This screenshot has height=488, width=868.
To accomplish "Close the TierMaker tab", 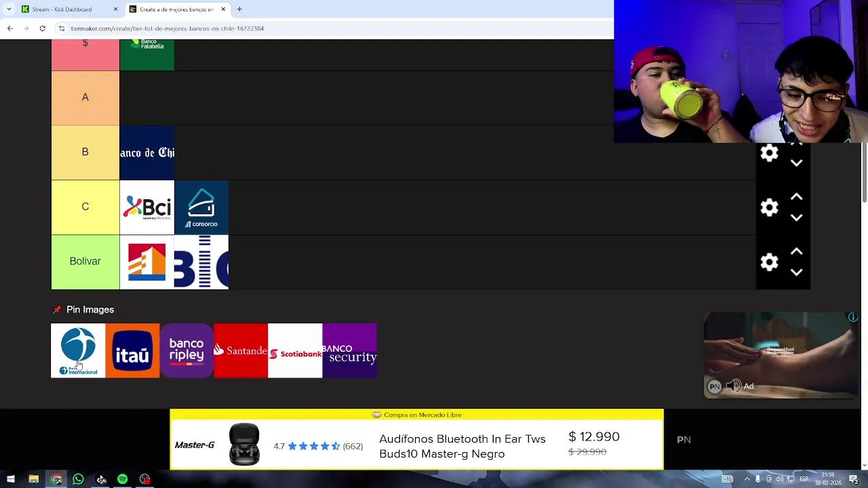I will [223, 9].
